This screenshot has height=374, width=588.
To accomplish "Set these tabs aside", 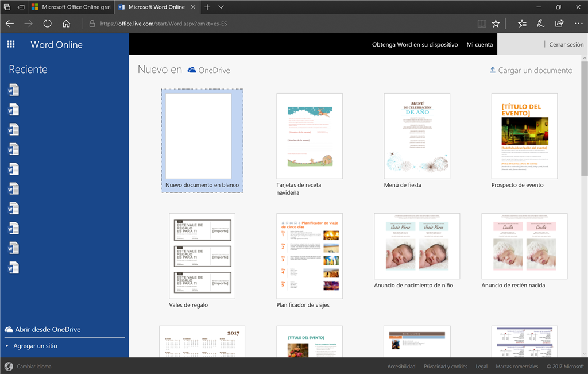I will (21, 7).
